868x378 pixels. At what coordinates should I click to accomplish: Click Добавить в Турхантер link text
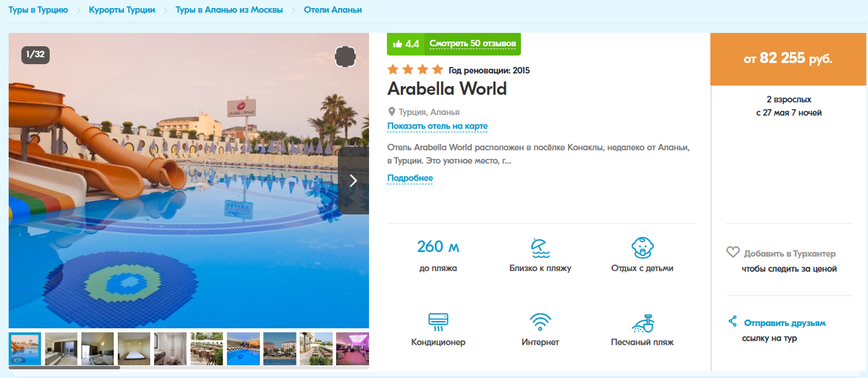pos(790,254)
